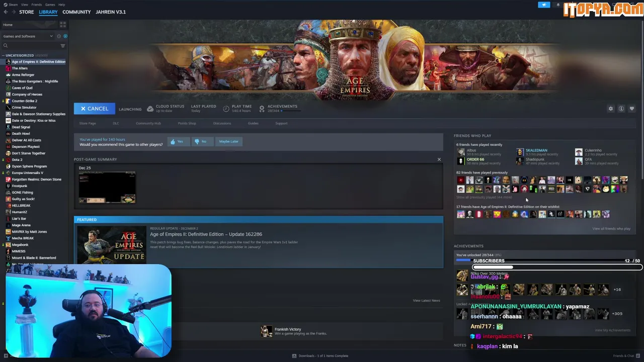Toggle the ready-to-play filter icon
The height and width of the screenshot is (362, 644).
pyautogui.click(x=65, y=36)
